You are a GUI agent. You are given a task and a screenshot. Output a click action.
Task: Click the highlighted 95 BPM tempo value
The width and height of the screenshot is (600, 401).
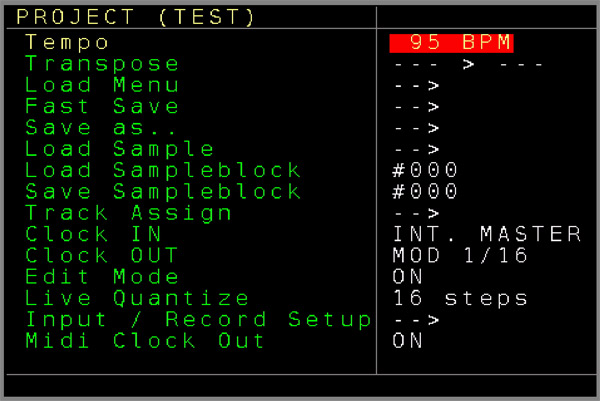[x=452, y=42]
